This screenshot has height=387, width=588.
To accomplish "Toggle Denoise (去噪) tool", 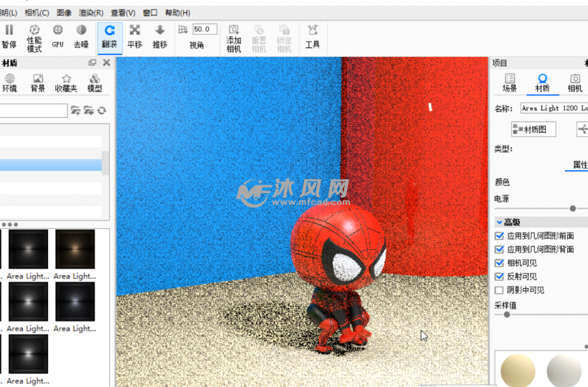I will point(81,37).
